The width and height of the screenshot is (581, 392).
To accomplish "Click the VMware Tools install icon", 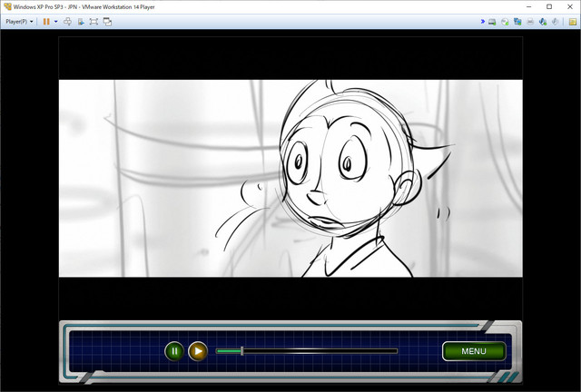I will pos(81,22).
